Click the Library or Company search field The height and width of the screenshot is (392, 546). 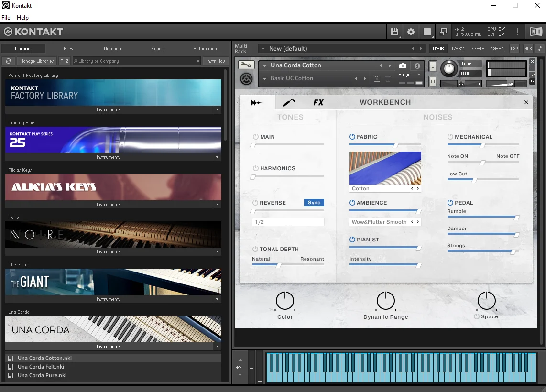click(137, 61)
